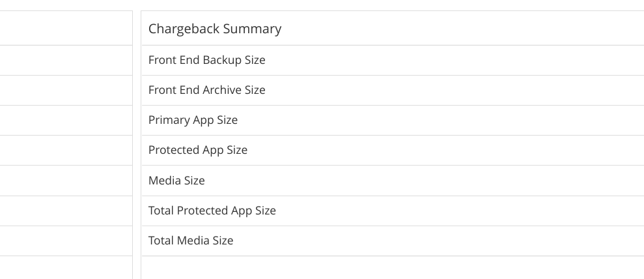Click empty summary area below Total Media Size
The height and width of the screenshot is (279, 644).
[x=393, y=267]
